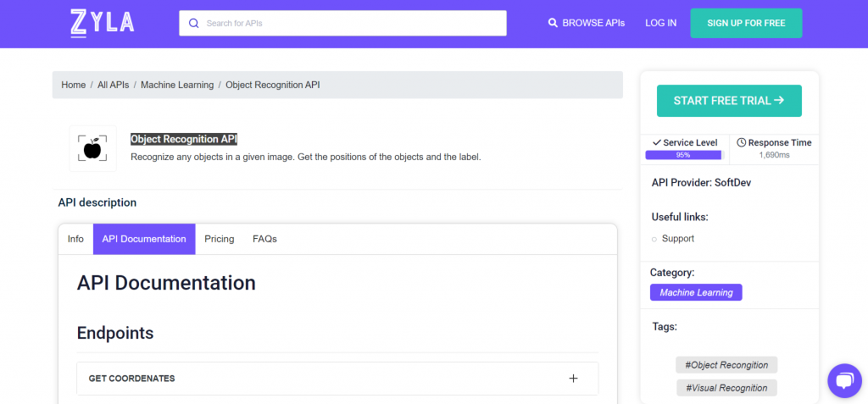
Task: Click the search magnifier icon in search box
Action: (x=194, y=23)
